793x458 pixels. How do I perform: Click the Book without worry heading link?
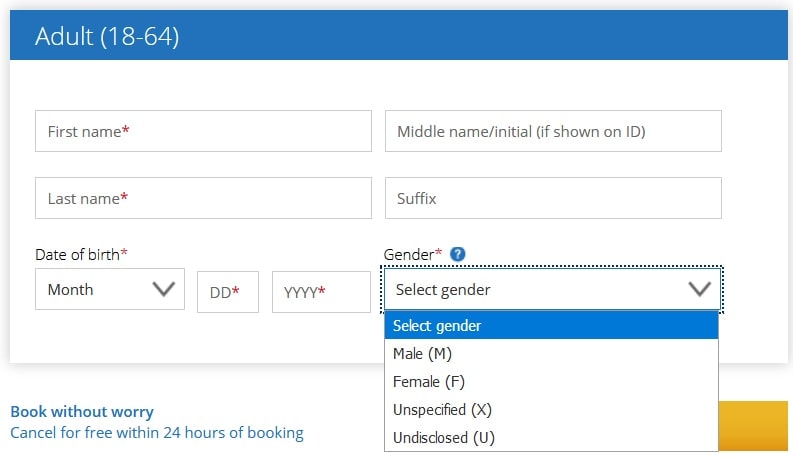[82, 411]
